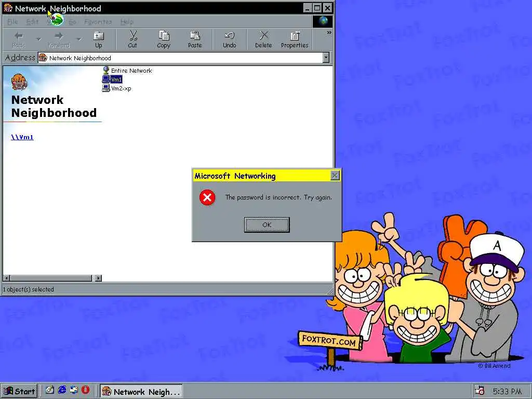Follow the \\Vm1 link
Image resolution: width=532 pixels, height=399 pixels.
click(x=22, y=137)
